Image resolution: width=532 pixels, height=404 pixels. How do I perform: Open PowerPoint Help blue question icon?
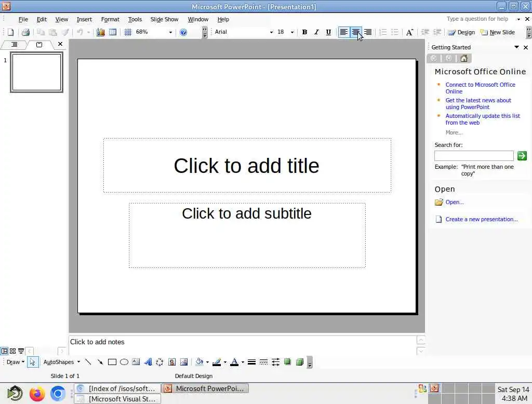183,32
